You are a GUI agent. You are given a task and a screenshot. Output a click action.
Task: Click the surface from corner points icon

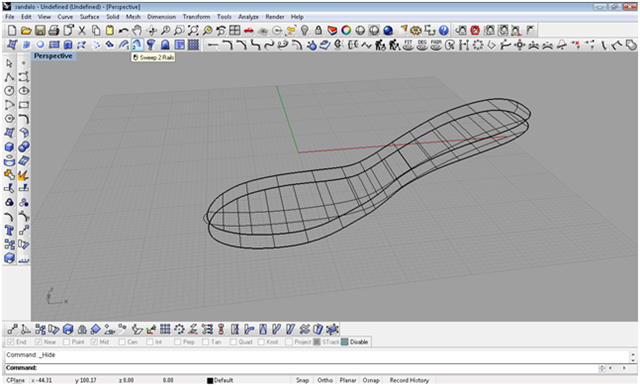click(12, 44)
